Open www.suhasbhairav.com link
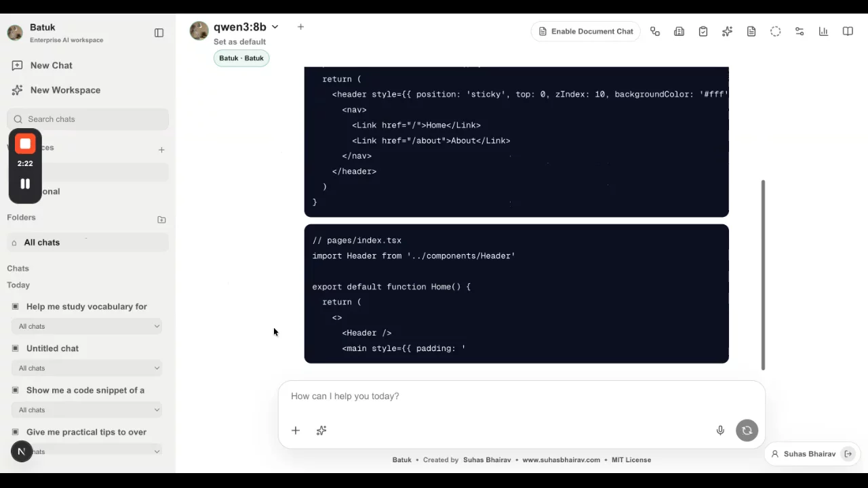868x488 pixels. tap(561, 460)
